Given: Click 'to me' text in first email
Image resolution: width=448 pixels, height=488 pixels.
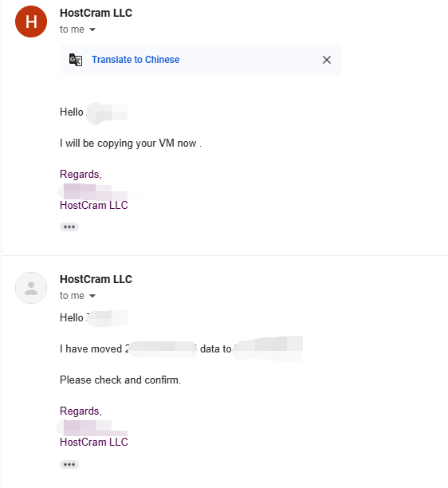Looking at the screenshot, I should [x=72, y=30].
